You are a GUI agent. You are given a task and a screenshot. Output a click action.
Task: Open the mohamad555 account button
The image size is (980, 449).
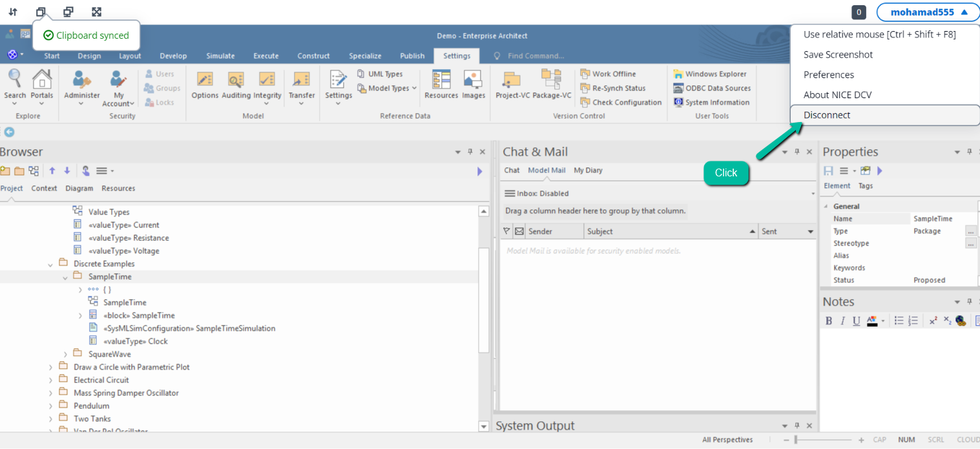point(928,12)
